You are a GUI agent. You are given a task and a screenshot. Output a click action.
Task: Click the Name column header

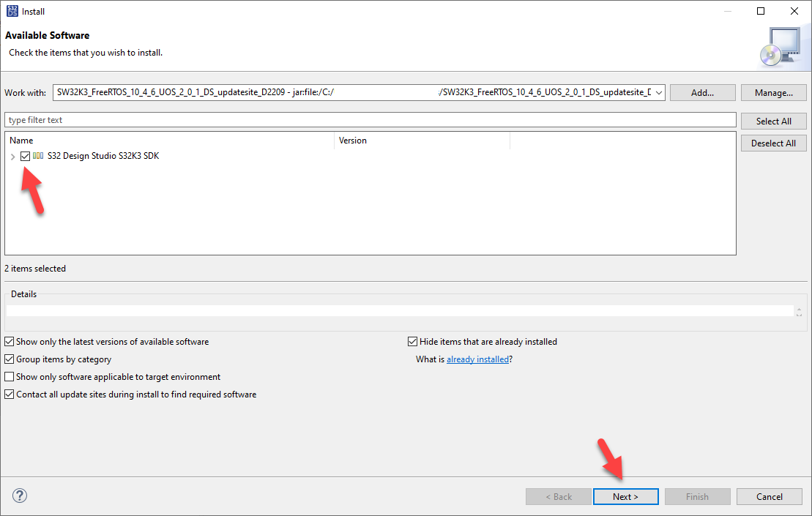[x=22, y=140]
